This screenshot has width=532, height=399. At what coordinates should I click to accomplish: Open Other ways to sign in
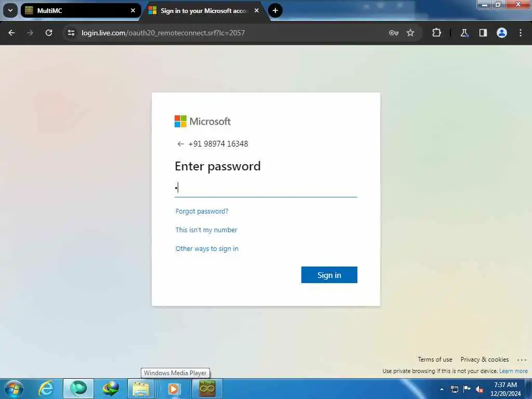click(x=207, y=249)
